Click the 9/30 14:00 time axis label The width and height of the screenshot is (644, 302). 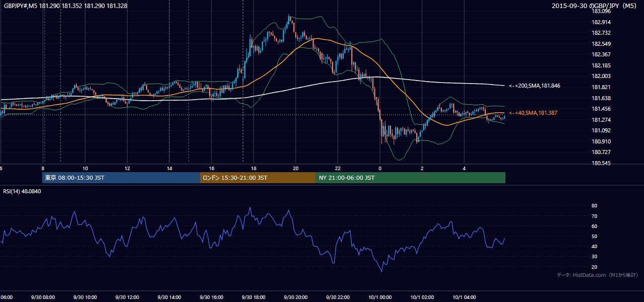169,297
